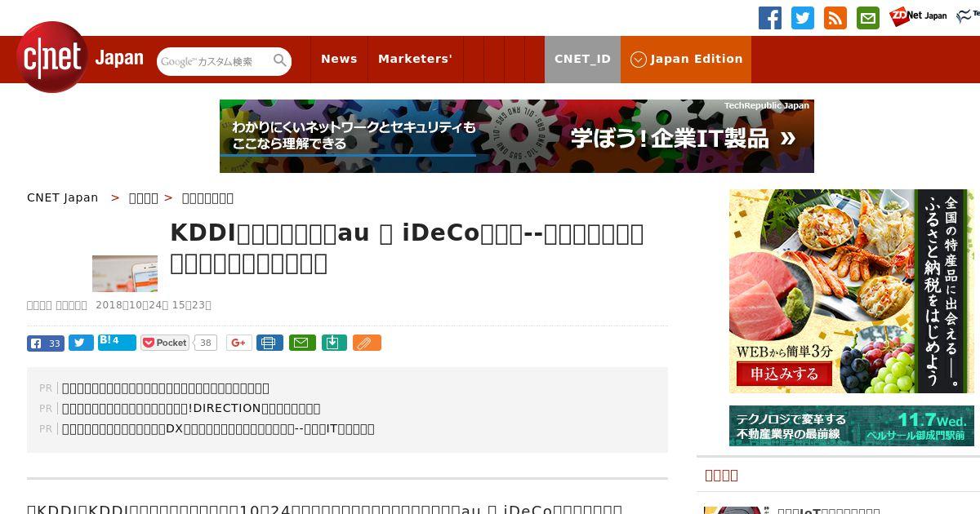Image resolution: width=980 pixels, height=514 pixels.
Task: Open the TechRepublic Japan banner ad
Action: pyautogui.click(x=516, y=136)
